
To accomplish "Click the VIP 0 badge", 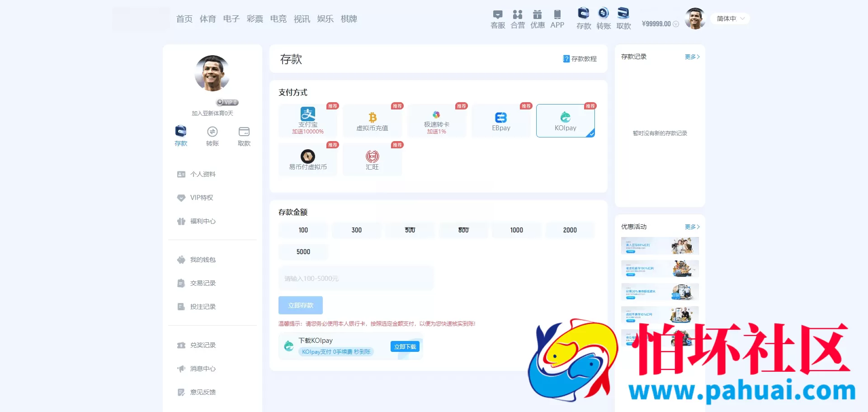I will coord(227,103).
